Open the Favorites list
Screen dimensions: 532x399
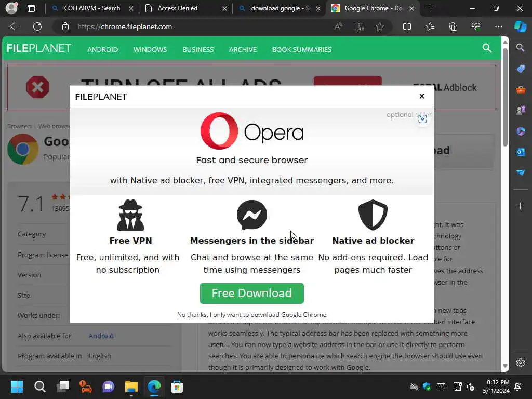(x=430, y=26)
